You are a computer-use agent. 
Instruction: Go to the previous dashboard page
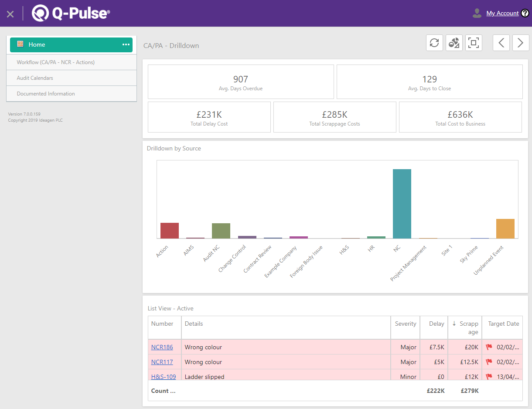tap(501, 42)
